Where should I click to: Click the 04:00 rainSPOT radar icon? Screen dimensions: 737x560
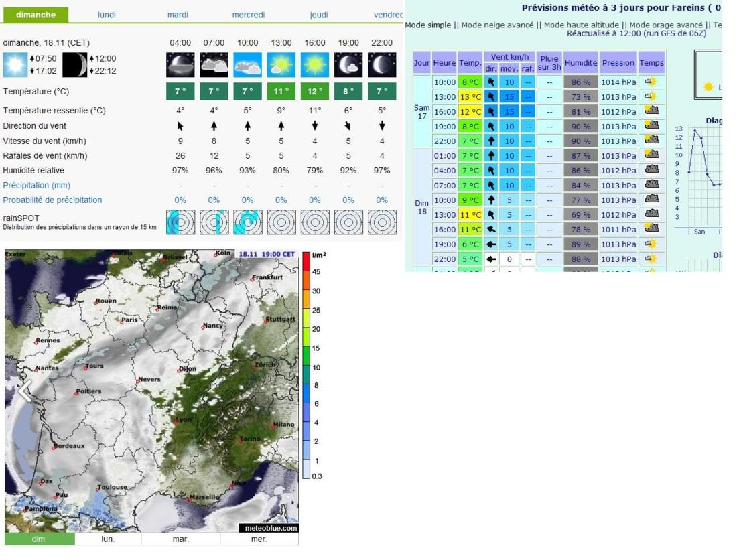(180, 222)
